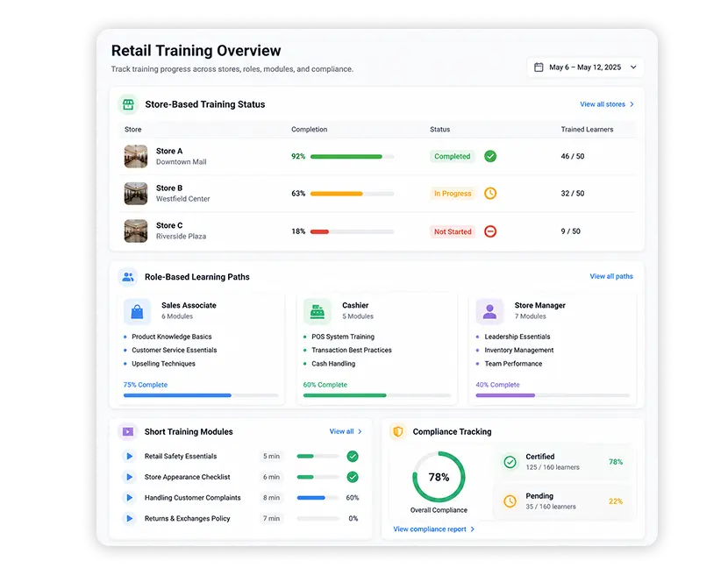Viewport: 728px width, 575px height.
Task: Open the View all paths link
Action: click(x=611, y=276)
